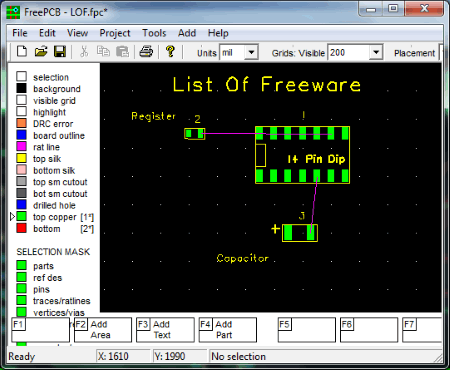Click the rat line magenta swatch

(x=22, y=146)
